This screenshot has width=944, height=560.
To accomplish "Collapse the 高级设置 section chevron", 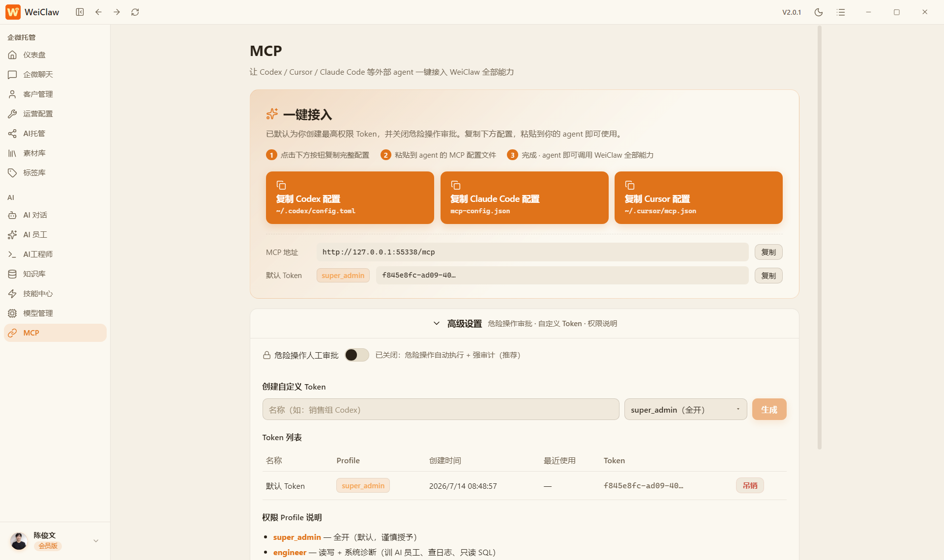I will [x=436, y=323].
